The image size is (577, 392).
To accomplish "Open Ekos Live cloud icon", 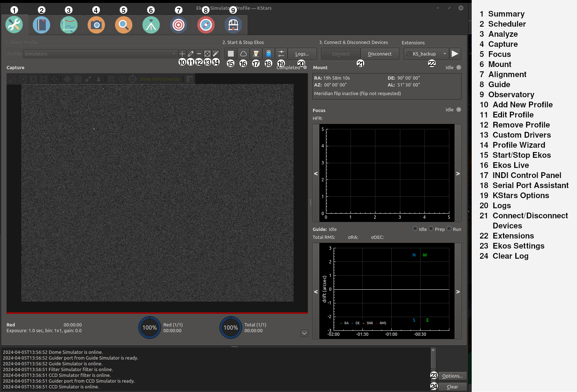I will 243,54.
